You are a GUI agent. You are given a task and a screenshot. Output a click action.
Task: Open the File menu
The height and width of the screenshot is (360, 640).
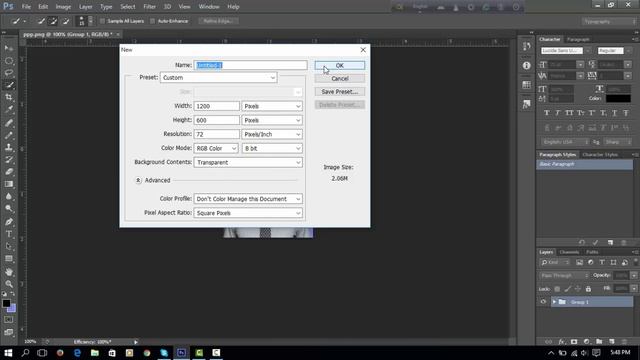26,7
